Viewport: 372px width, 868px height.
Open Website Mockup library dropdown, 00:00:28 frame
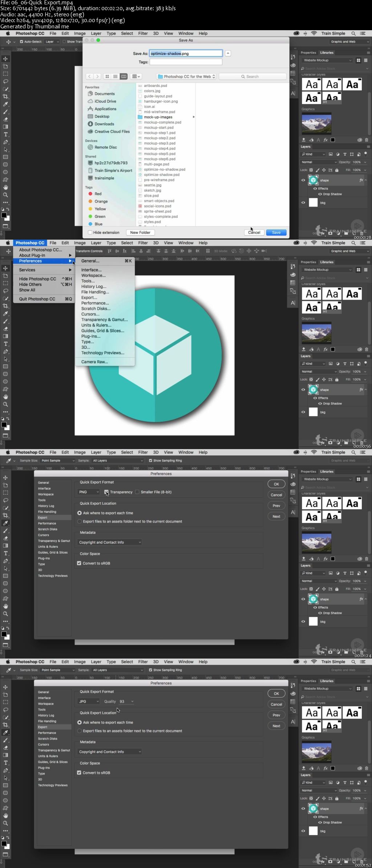[x=327, y=60]
